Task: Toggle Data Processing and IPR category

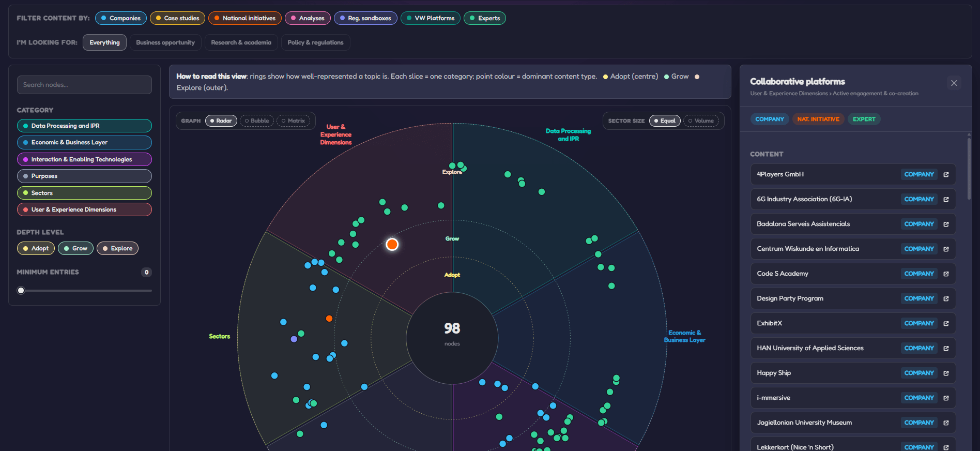Action: point(84,126)
